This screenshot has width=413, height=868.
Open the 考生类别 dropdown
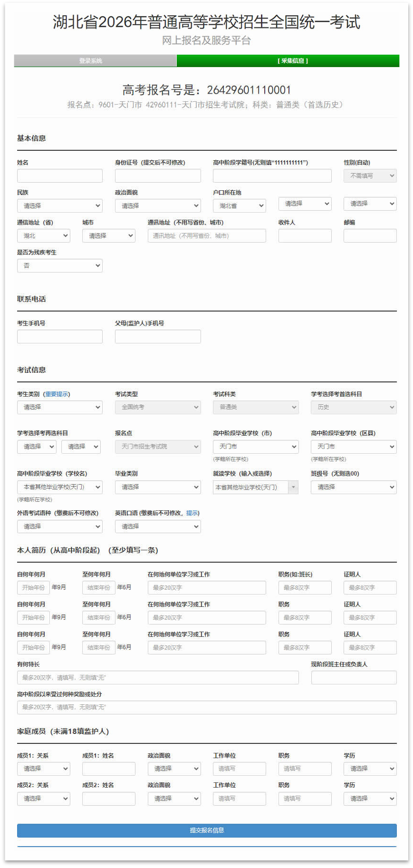pos(59,408)
